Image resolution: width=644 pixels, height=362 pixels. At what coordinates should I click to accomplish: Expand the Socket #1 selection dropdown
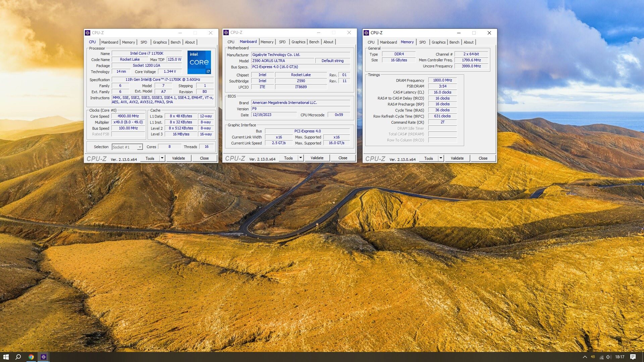pos(140,147)
